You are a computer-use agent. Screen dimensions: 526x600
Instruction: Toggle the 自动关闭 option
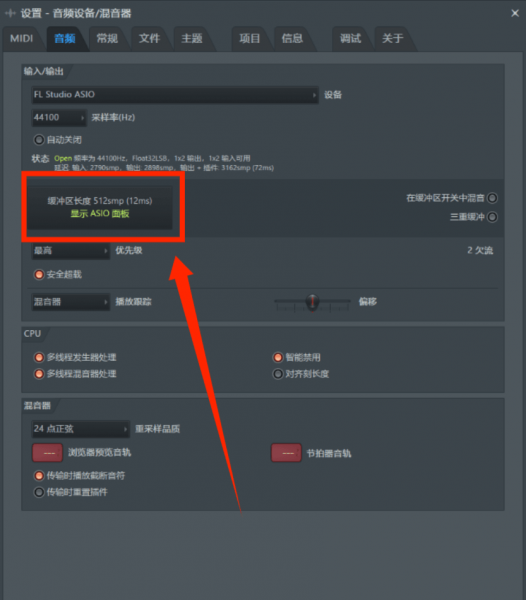coord(39,140)
